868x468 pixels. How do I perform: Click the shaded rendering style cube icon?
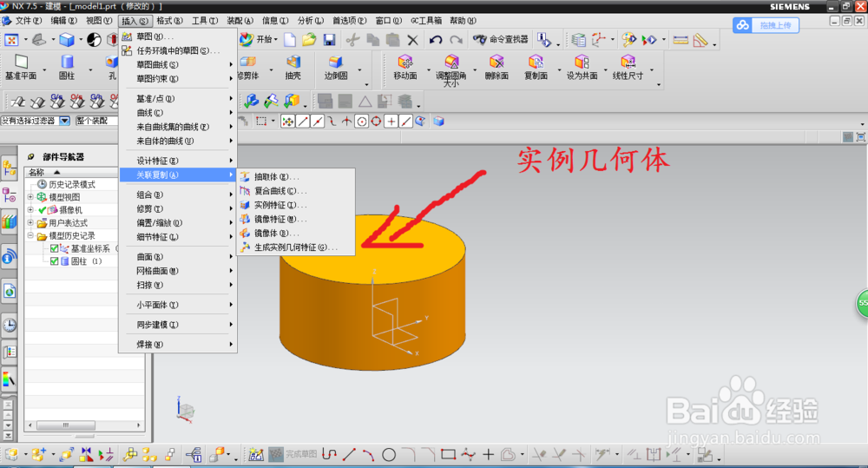tap(67, 40)
